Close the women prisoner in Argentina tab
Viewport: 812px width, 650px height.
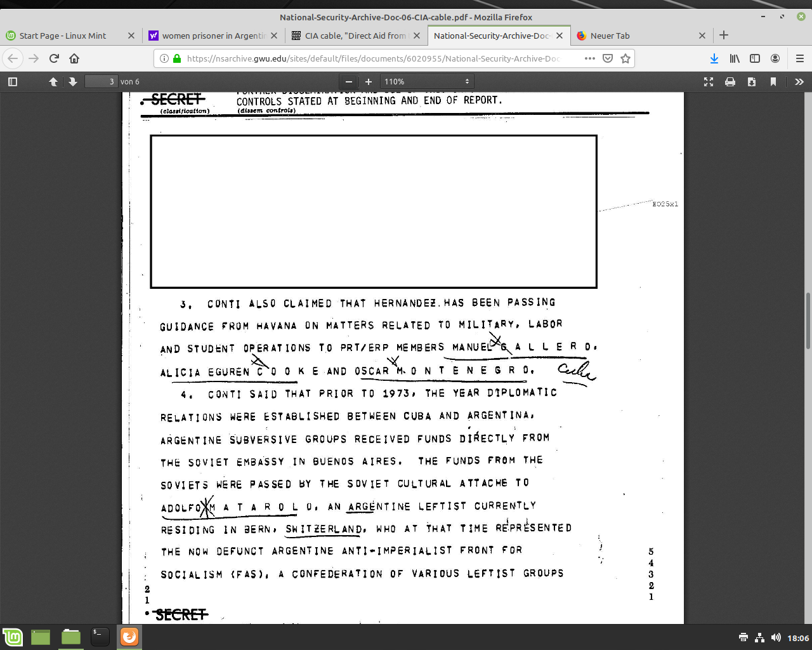(274, 36)
